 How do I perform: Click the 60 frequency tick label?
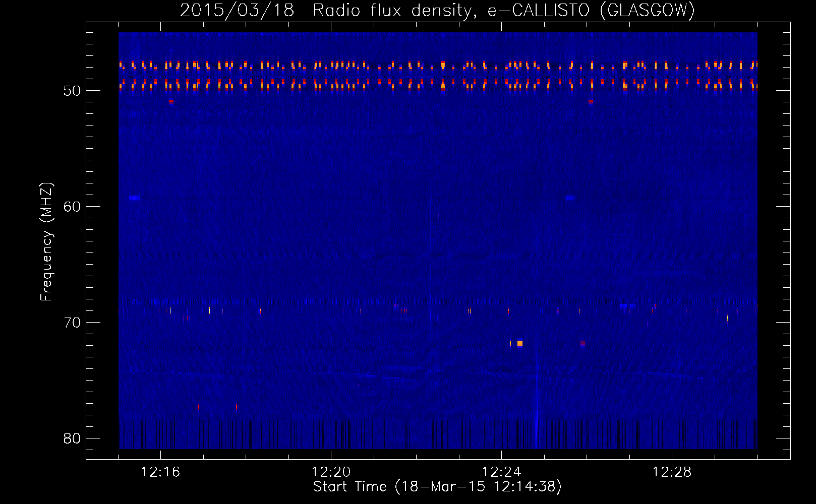click(x=72, y=207)
